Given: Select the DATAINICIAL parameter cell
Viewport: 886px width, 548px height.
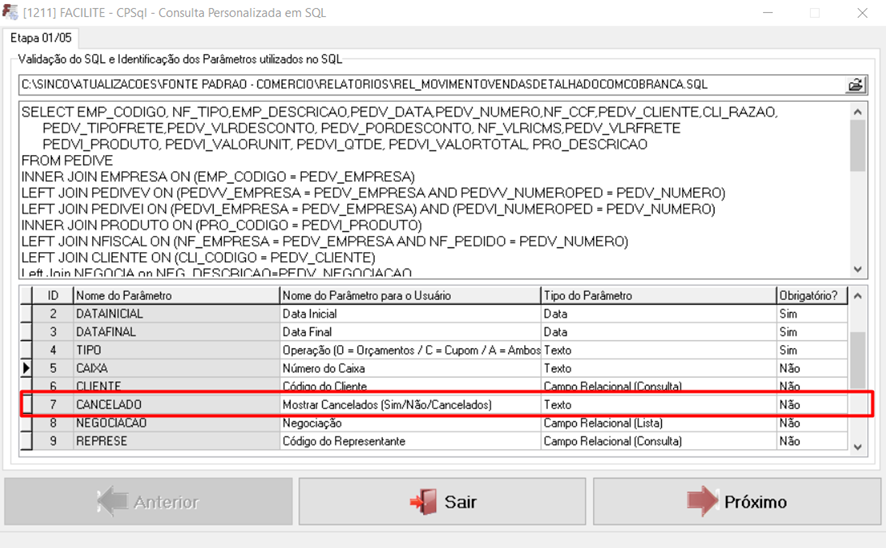Looking at the screenshot, I should (176, 314).
